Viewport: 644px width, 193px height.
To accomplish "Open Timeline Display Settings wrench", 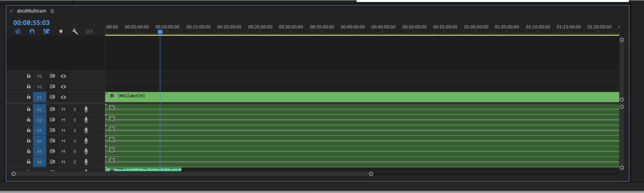I will click(x=75, y=31).
